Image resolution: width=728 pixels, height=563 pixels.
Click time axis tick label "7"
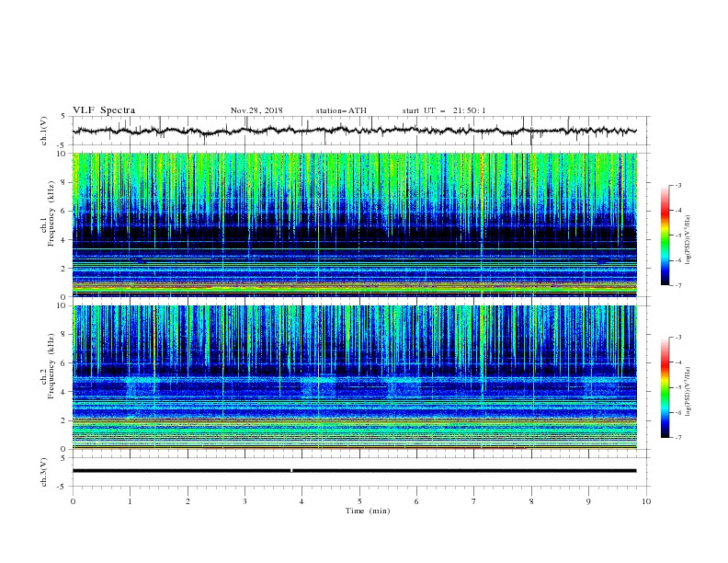pos(474,501)
